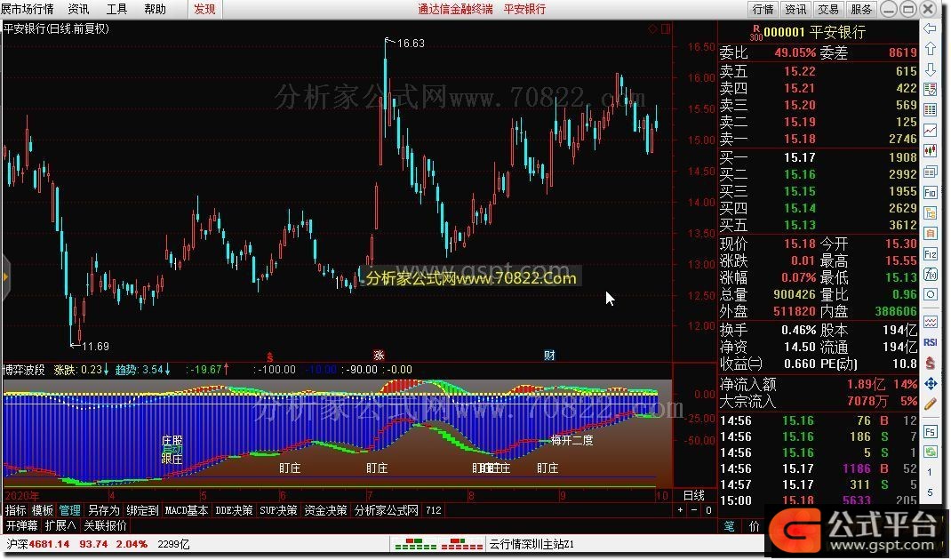
Task: Select the 笔 tab under tick list
Action: click(x=729, y=526)
